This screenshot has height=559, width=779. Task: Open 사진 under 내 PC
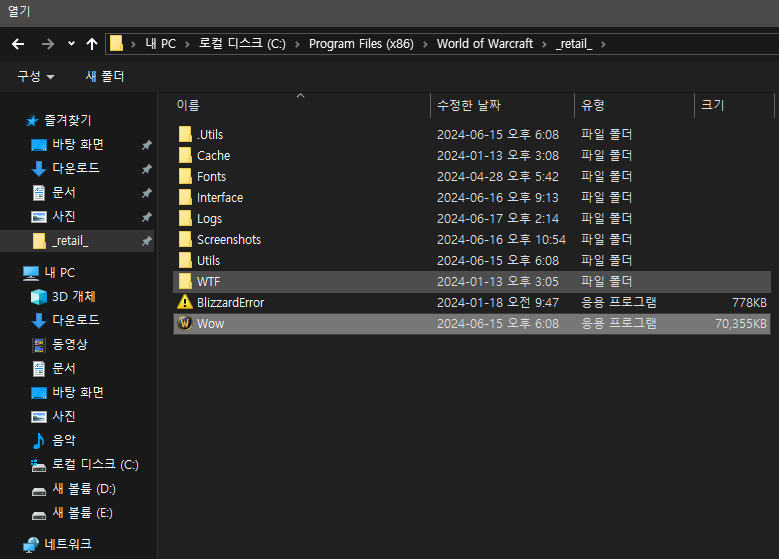(54, 416)
